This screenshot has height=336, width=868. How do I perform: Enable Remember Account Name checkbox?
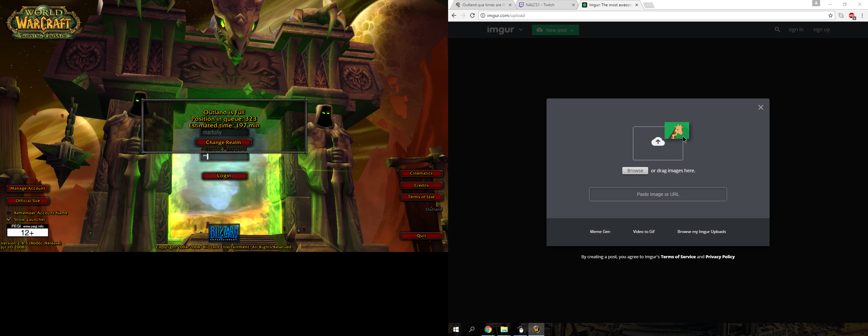click(x=9, y=213)
